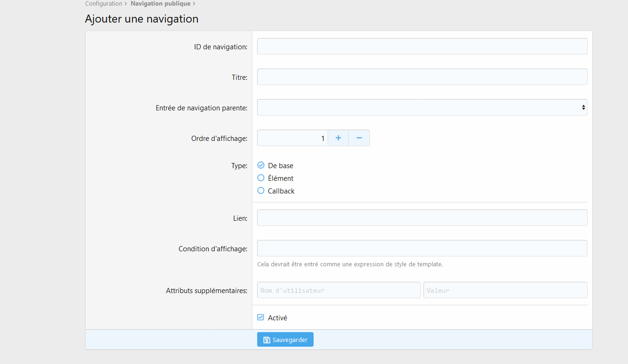Viewport: 628px width, 364px height.
Task: Go to 'Configuration' in the breadcrumb
Action: (103, 4)
